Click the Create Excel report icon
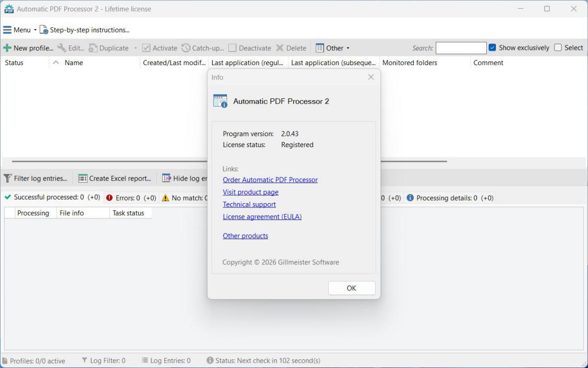 tap(83, 178)
